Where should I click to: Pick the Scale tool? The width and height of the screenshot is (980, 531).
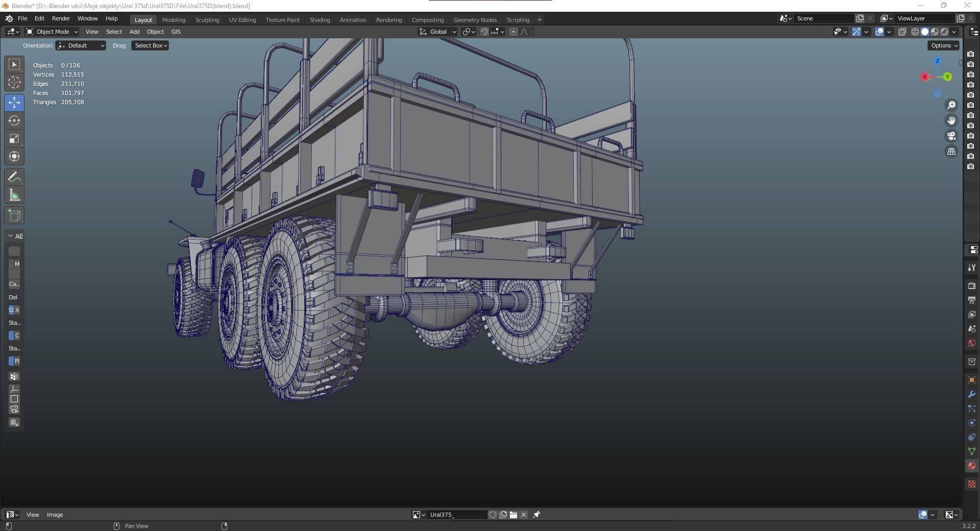[x=14, y=138]
